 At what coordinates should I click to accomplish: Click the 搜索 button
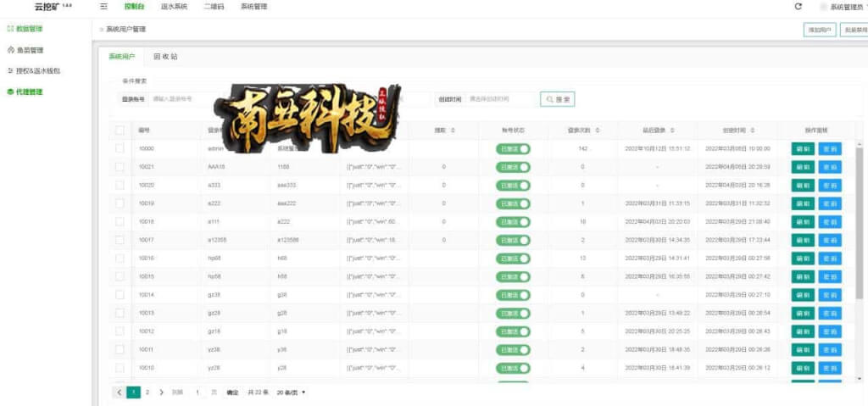(558, 99)
